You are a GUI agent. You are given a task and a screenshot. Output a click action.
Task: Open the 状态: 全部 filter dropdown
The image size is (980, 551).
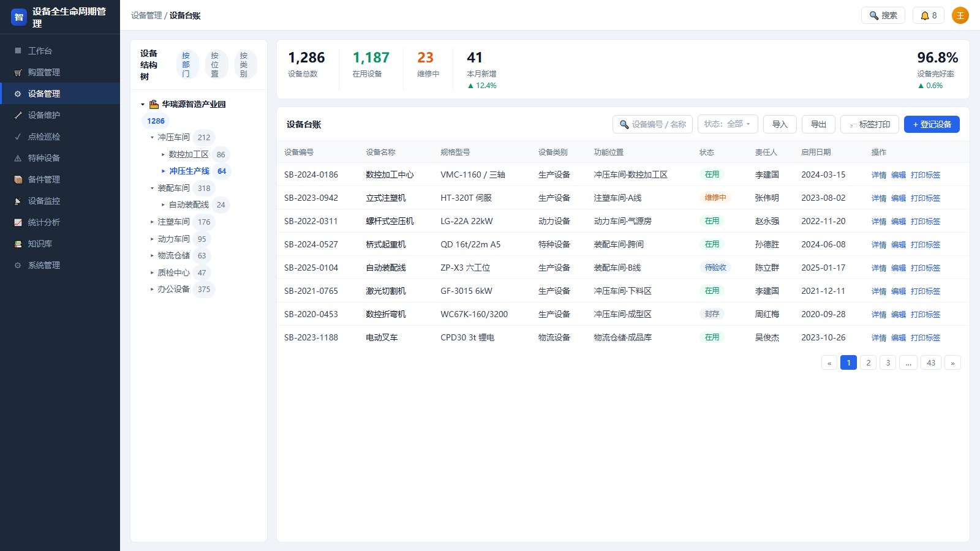pos(728,124)
